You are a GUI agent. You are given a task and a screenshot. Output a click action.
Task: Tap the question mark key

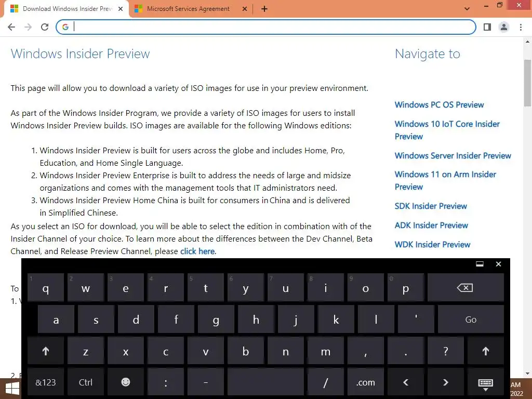[445, 351]
